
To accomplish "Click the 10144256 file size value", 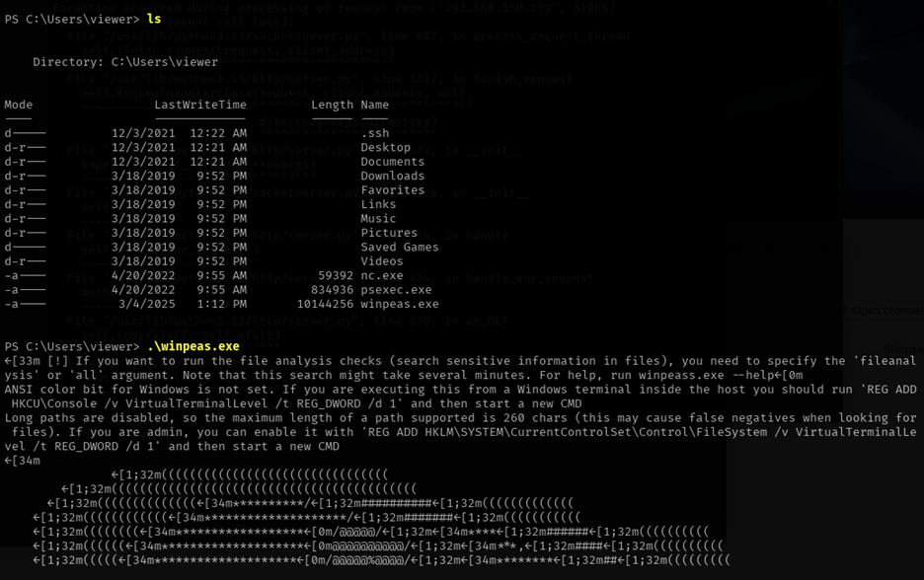I will pyautogui.click(x=325, y=304).
